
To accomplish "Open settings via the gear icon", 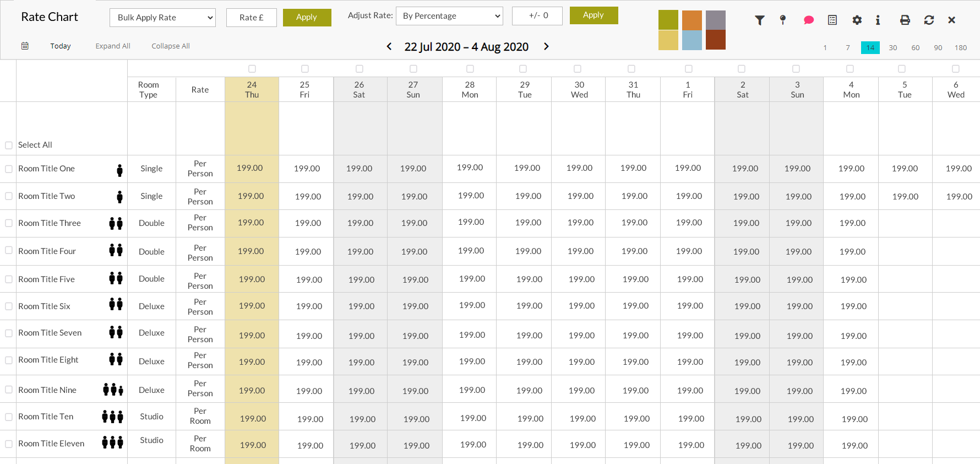I will (857, 20).
